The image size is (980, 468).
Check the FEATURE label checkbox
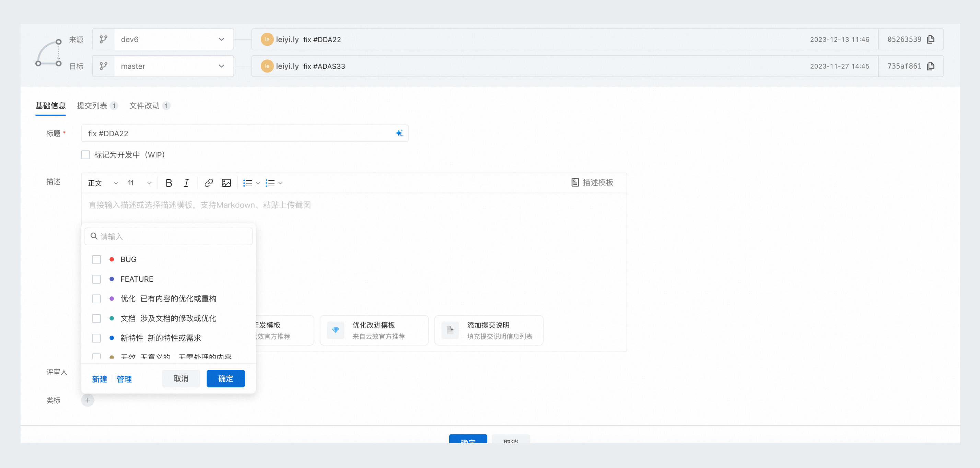pyautogui.click(x=97, y=279)
